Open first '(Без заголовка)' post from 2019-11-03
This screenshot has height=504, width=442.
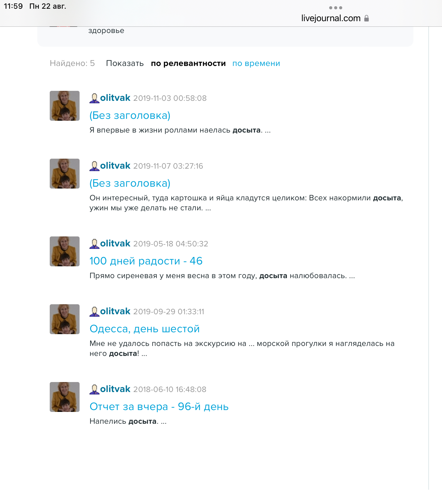(130, 115)
